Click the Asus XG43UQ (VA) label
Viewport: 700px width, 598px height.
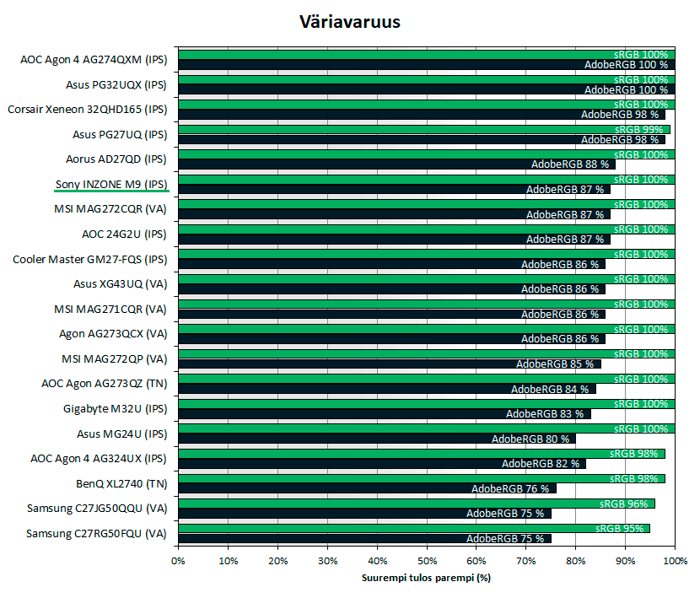tap(120, 284)
